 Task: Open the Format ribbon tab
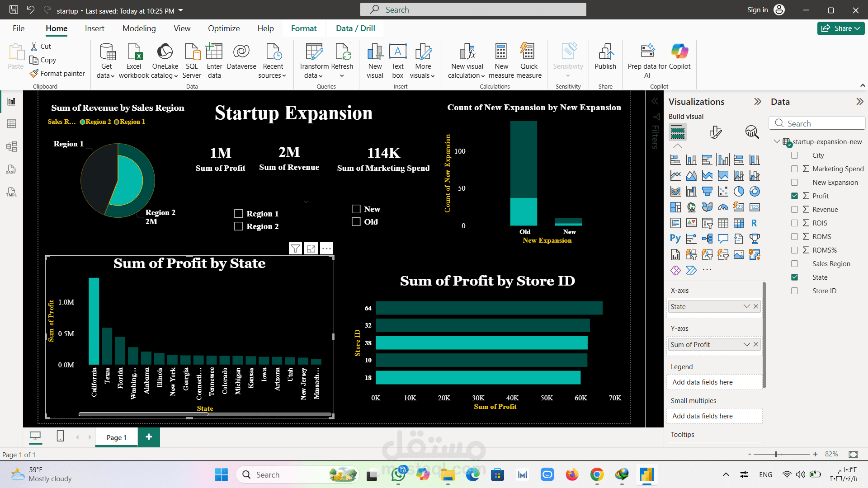coord(303,28)
